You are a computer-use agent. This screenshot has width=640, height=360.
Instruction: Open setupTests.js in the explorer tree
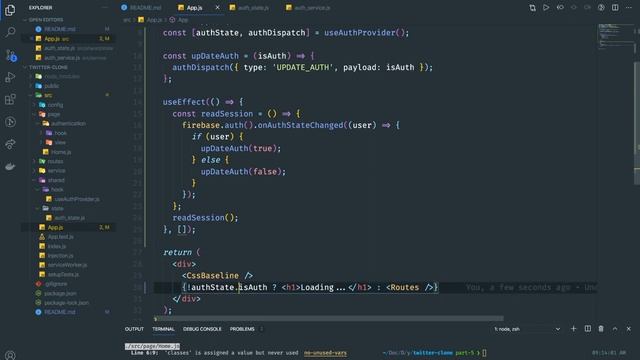click(x=63, y=274)
